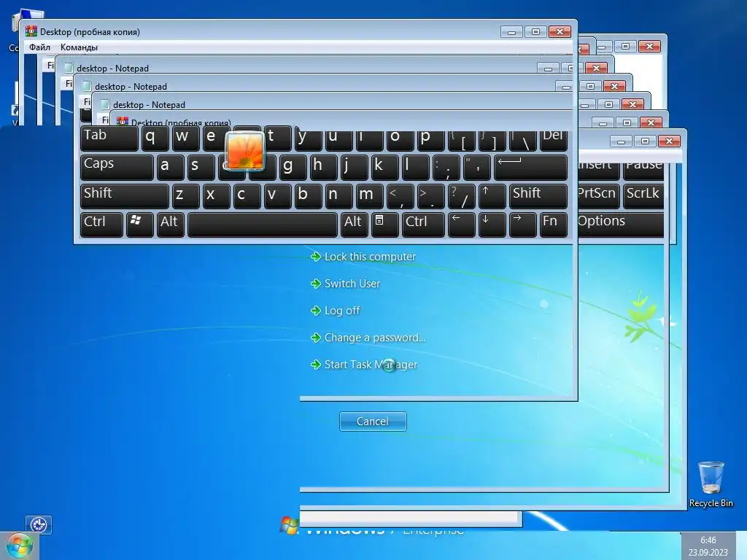Hit the right arrow key
This screenshot has height=560, width=747.
point(522,225)
